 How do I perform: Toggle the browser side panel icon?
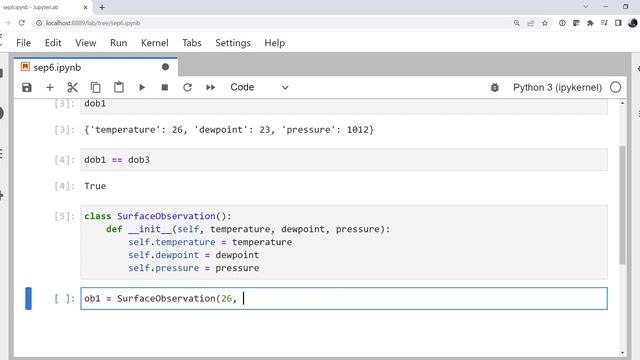[x=618, y=23]
